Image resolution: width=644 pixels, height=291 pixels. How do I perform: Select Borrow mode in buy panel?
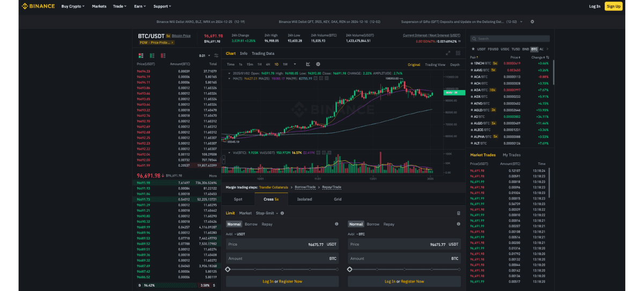251,224
